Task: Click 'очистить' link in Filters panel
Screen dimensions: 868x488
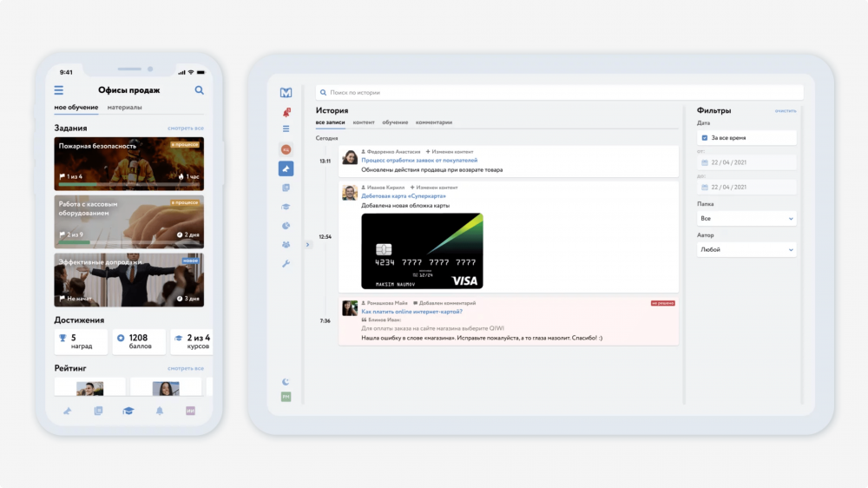Action: click(786, 111)
